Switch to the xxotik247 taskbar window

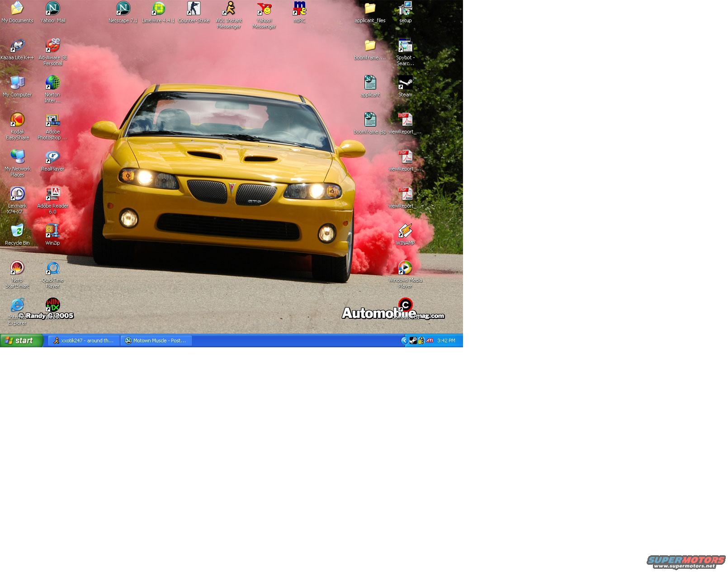tap(84, 340)
